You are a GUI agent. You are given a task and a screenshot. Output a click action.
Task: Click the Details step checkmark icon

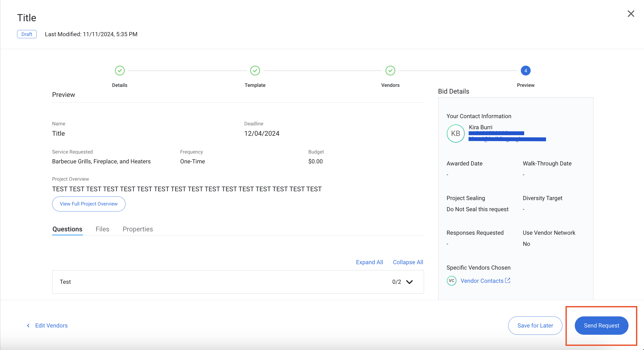pos(120,71)
